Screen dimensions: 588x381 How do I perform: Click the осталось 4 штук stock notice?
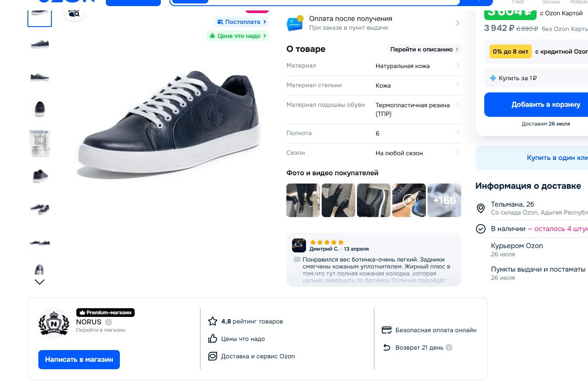coord(557,229)
